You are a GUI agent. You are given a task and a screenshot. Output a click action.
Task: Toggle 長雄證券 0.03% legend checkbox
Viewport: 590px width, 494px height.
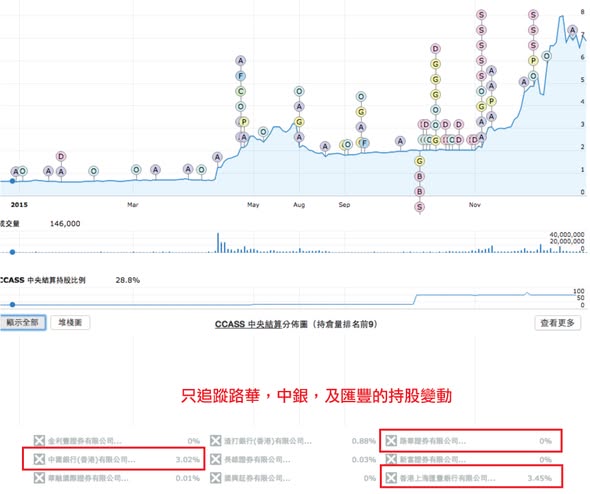pyautogui.click(x=216, y=459)
